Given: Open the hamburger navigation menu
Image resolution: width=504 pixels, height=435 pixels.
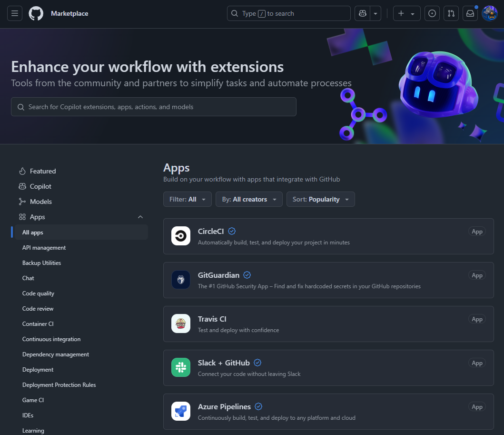Looking at the screenshot, I should (x=15, y=13).
